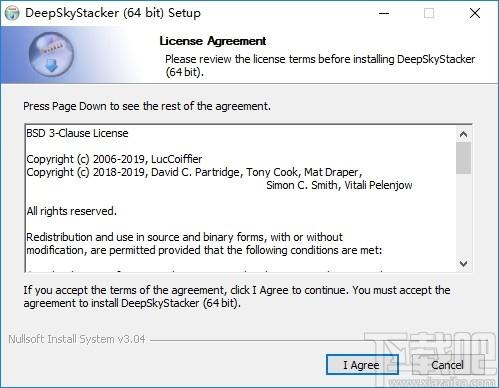Click the Nullsoft Install System v3.04 label
499x388 pixels.
[x=77, y=339]
